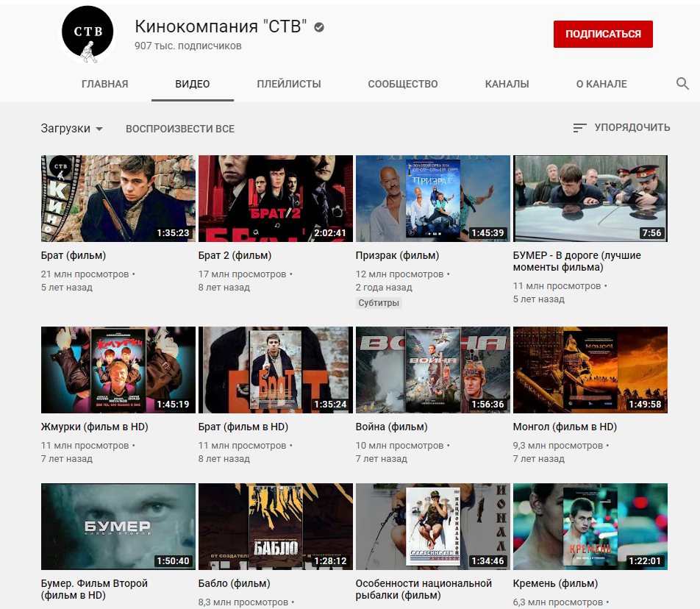The height and width of the screenshot is (609, 700).
Task: Open the Брат (фильм) thumbnail with 1:35:23 duration
Action: click(x=118, y=199)
